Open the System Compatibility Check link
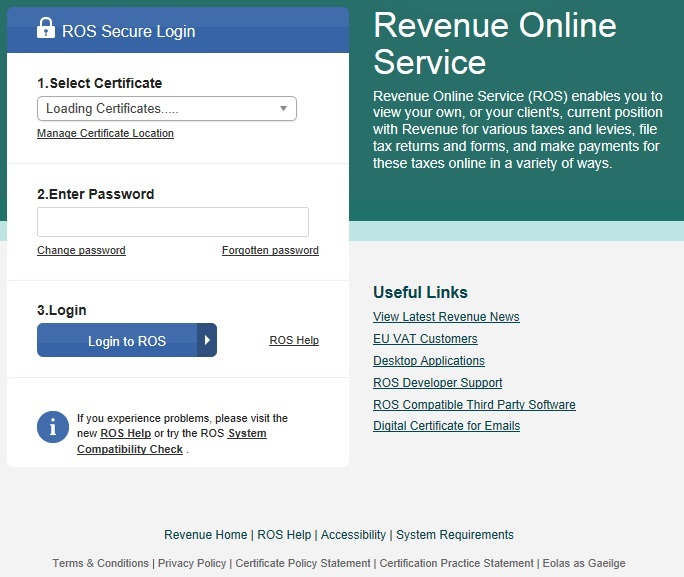The width and height of the screenshot is (684, 577). coord(171,441)
